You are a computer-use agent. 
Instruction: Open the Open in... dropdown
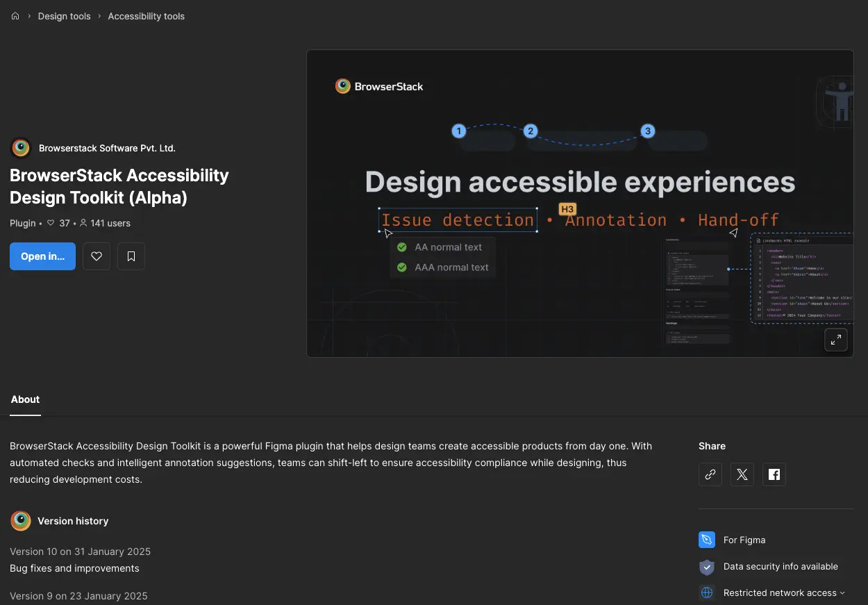(x=42, y=256)
